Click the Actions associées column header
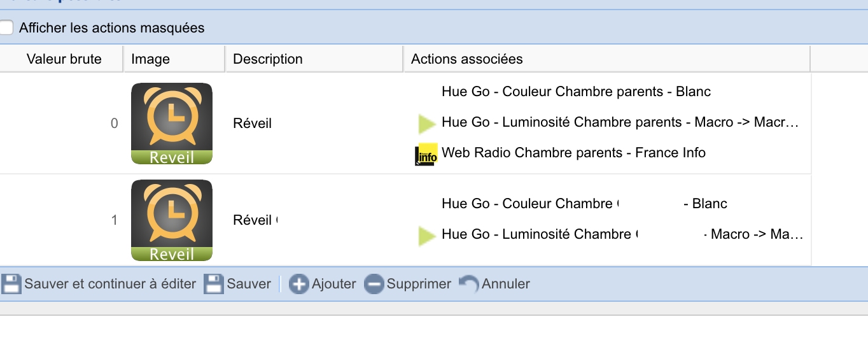Viewport: 868px width, 354px height. 607,59
